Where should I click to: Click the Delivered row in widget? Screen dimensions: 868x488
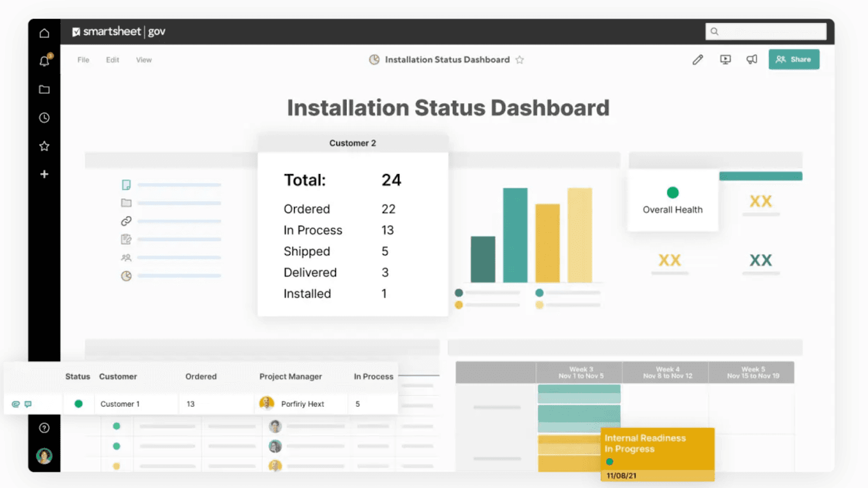[x=336, y=272]
